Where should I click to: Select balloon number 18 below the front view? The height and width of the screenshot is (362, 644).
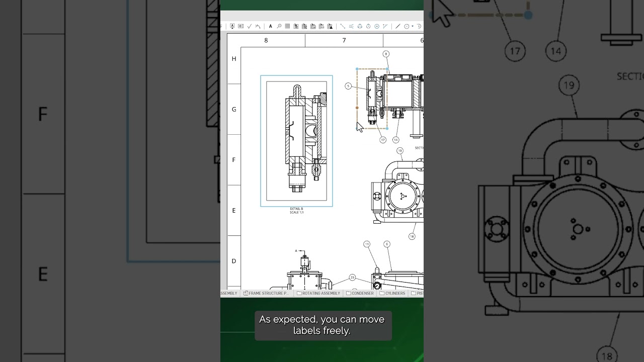(x=412, y=236)
